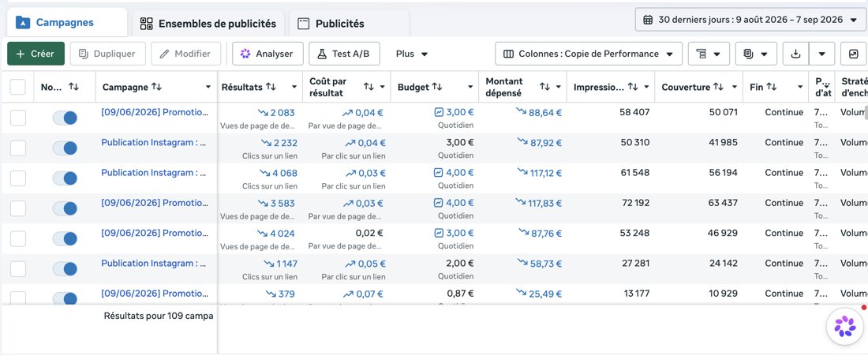The width and height of the screenshot is (868, 356).
Task: Click downward trend arrow beside 87,76 €
Action: (524, 232)
